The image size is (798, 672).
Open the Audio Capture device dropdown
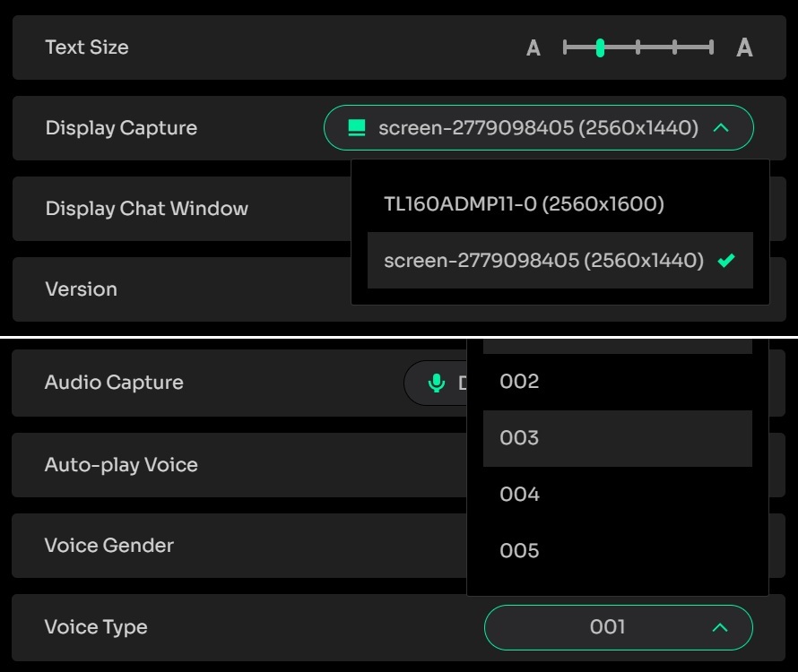[x=436, y=383]
